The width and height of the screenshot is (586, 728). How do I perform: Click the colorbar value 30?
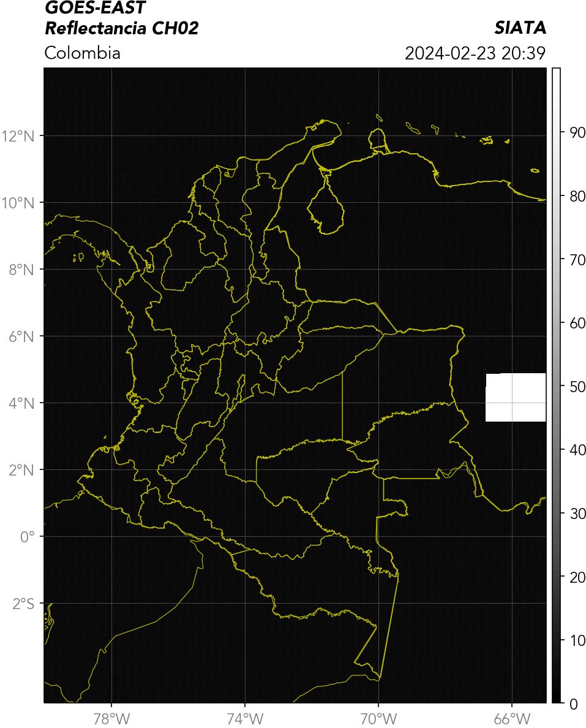click(x=577, y=514)
